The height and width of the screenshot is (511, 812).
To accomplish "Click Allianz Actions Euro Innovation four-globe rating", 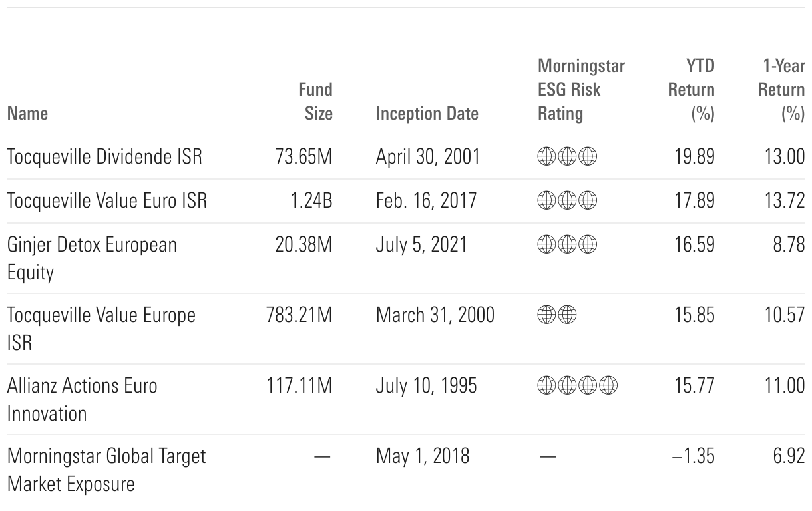I will pos(577,385).
